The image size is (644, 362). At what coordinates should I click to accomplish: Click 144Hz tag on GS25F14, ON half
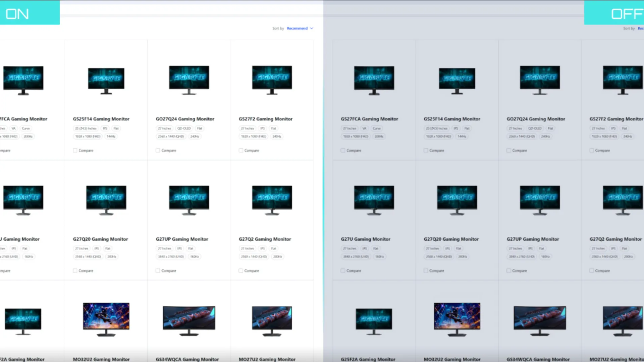tap(111, 136)
